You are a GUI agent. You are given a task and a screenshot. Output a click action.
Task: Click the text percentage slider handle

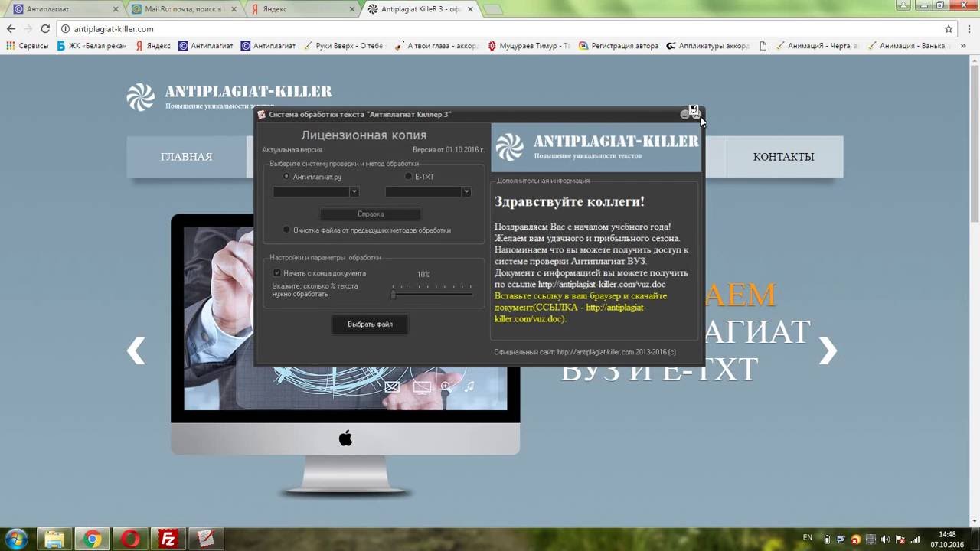(394, 294)
